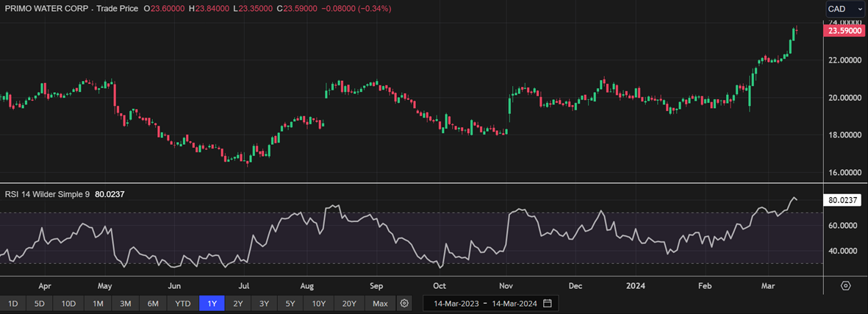Screen dimensions: 868x314
Task: Click the Sep label on the time axis
Action: [376, 286]
